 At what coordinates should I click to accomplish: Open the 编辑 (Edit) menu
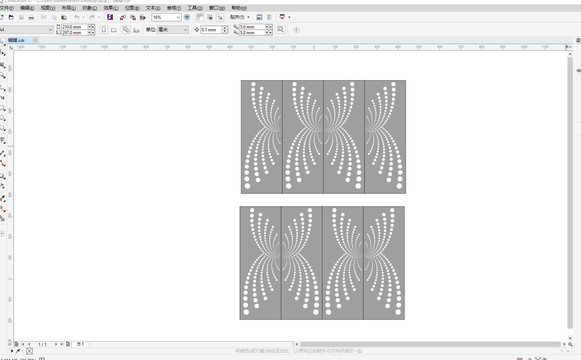coord(27,8)
